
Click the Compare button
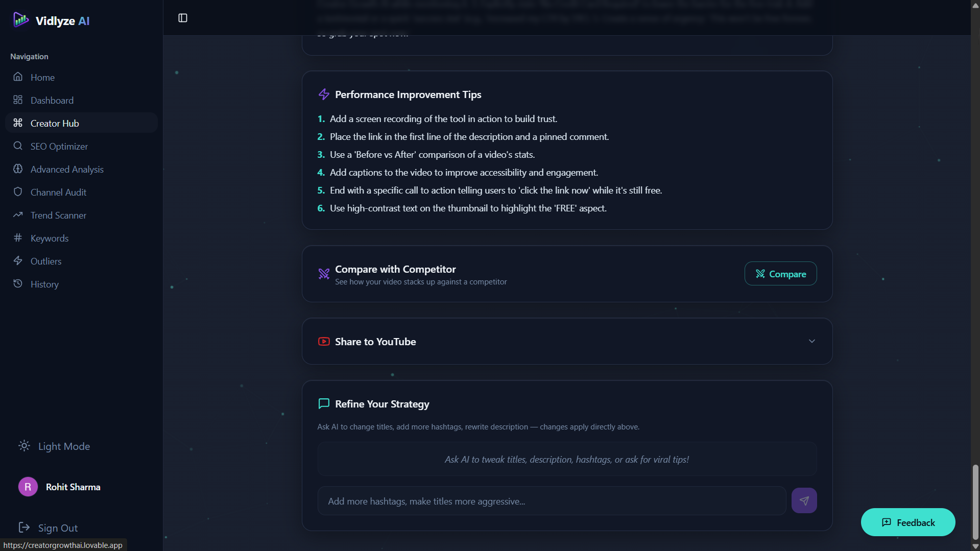(x=780, y=273)
